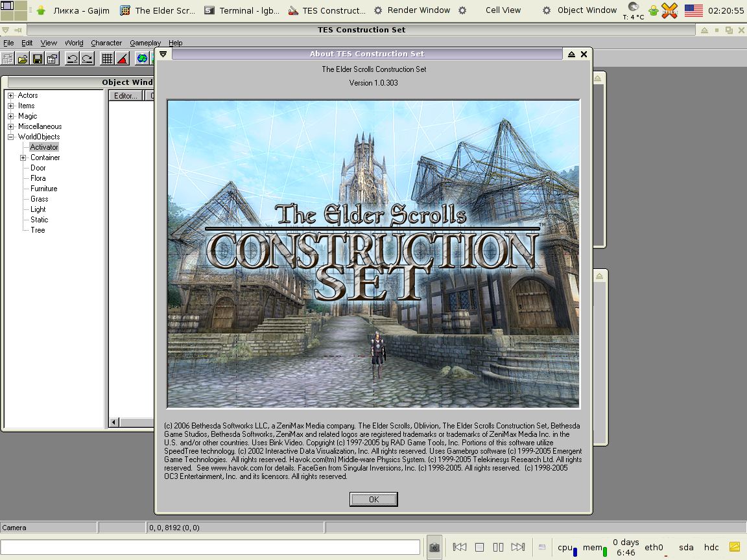
Task: Expand the Container tree node
Action: pos(23,157)
